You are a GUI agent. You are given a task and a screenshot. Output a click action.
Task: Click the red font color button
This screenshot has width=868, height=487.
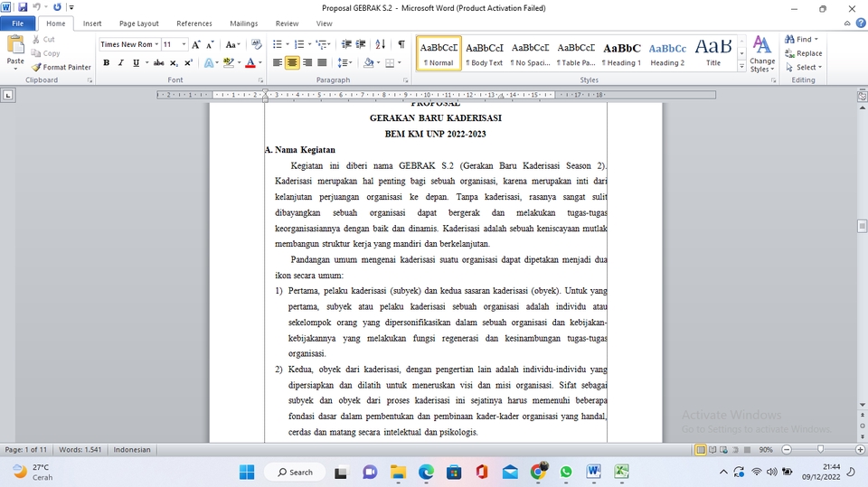[x=250, y=62]
